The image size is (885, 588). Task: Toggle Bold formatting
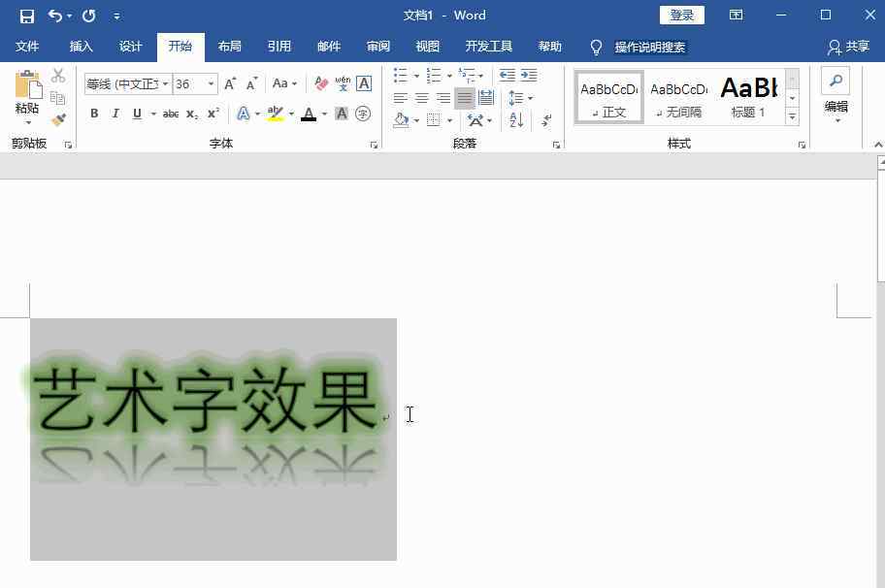pos(94,114)
